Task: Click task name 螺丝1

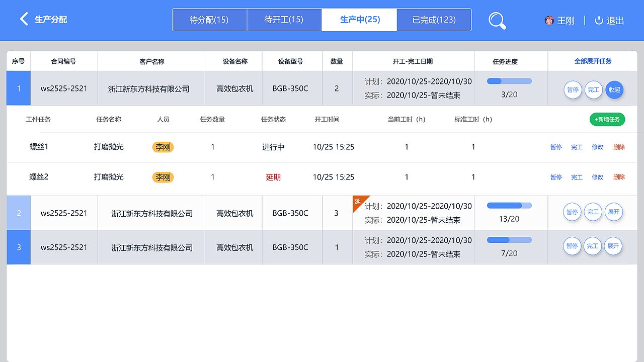Action: [39, 147]
